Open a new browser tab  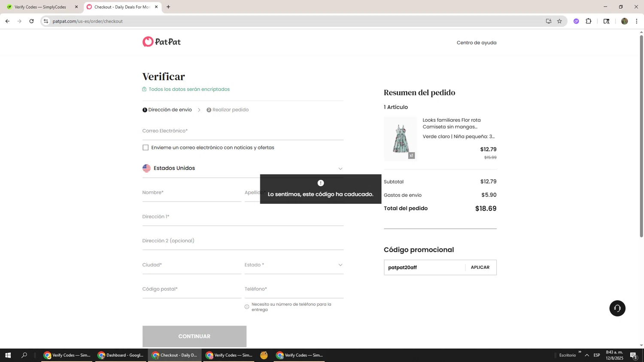click(168, 7)
